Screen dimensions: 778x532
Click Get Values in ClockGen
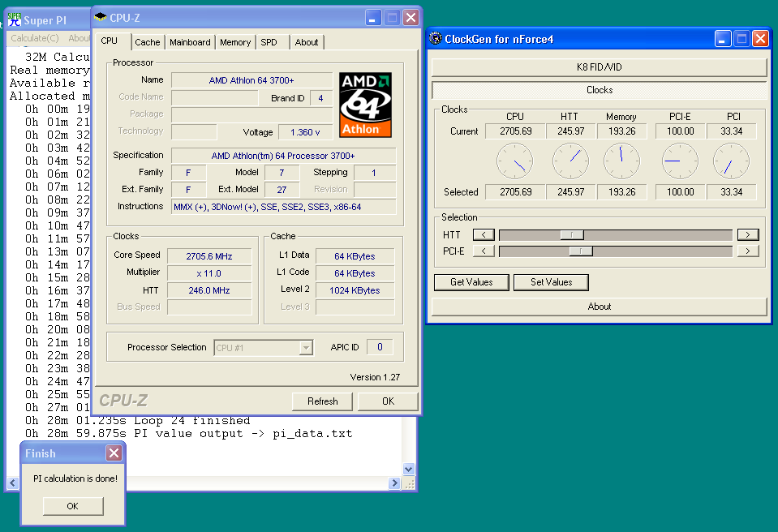pos(471,282)
